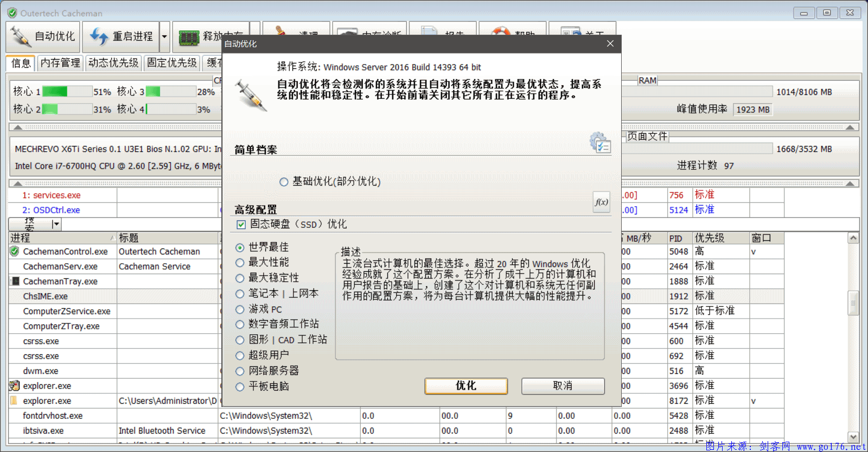Screen dimensions: 868x452
Task: Click the f(x) function button in dialog
Action: (x=601, y=202)
